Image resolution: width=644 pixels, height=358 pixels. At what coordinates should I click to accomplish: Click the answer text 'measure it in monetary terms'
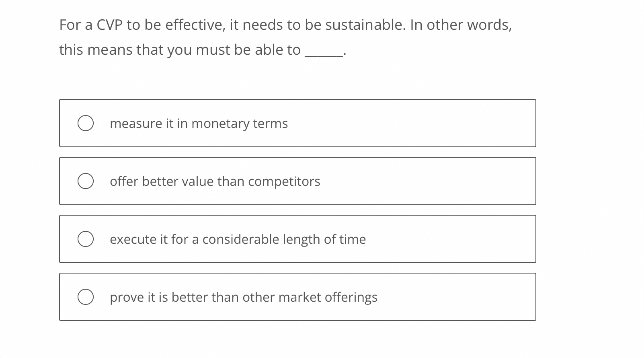[199, 123]
